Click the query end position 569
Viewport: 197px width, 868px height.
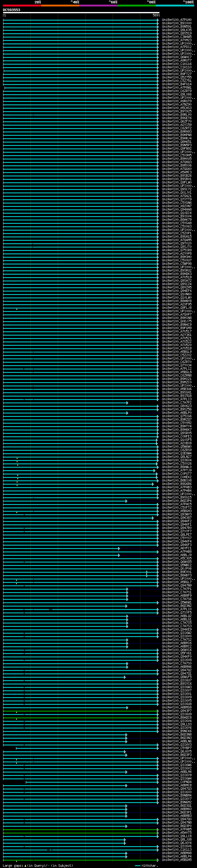point(155,15)
